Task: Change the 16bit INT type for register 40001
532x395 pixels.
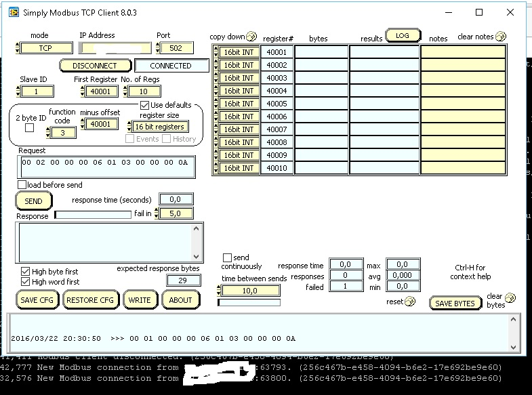Action: [239, 52]
